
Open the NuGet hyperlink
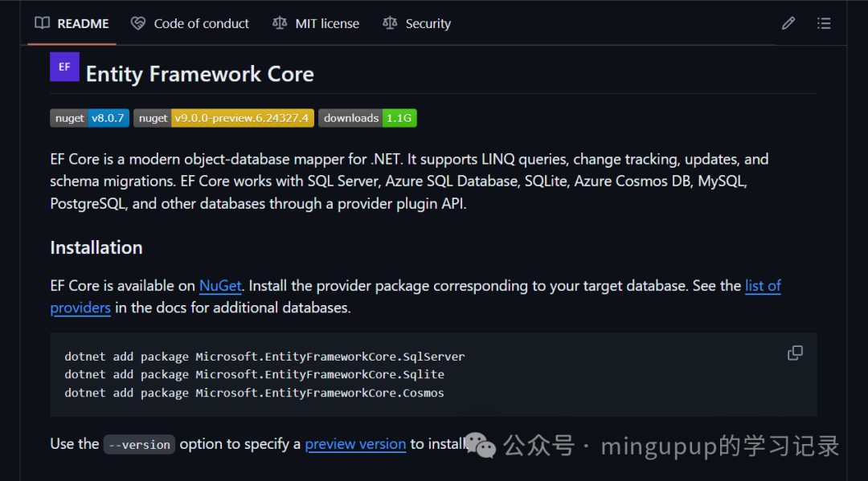219,285
